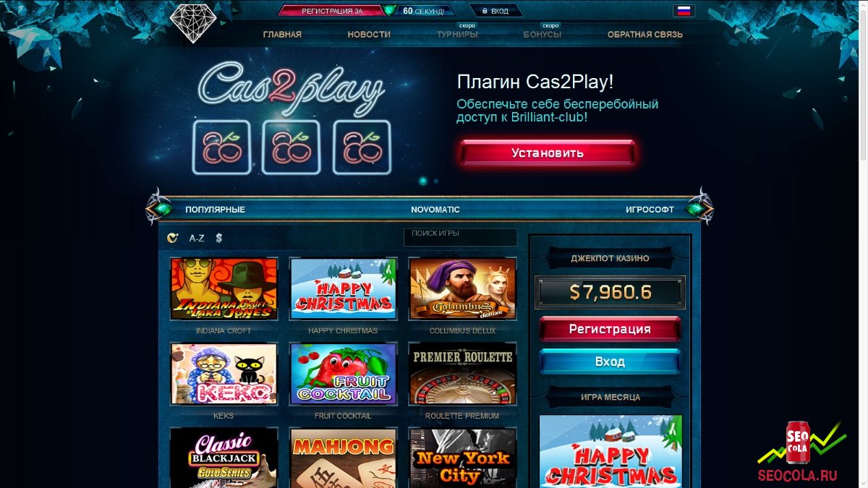Switch to the Novomatic games tab
This screenshot has width=868, height=488.
435,210
